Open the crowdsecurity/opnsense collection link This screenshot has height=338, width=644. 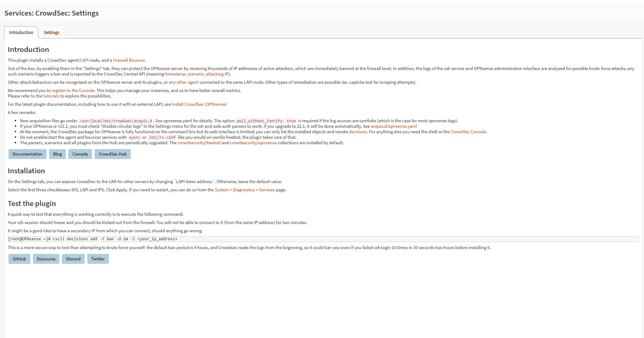tap(253, 143)
